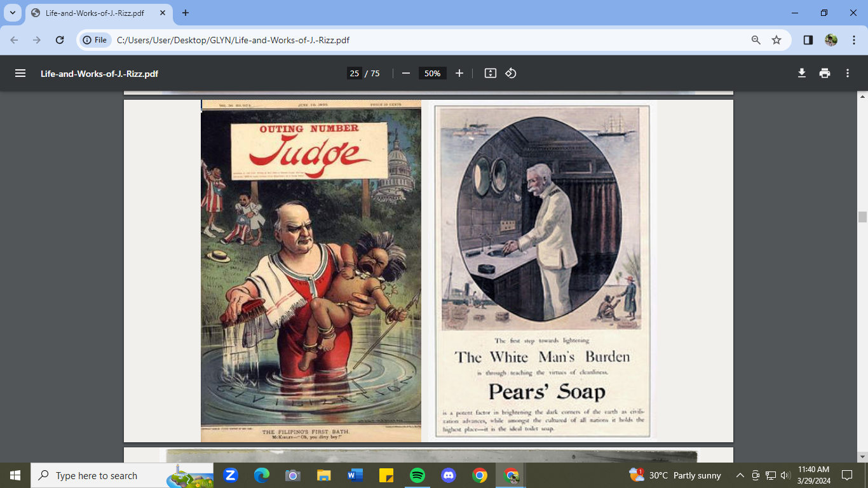Viewport: 868px width, 488px height.
Task: Click the zoom in plus button
Action: click(x=459, y=73)
